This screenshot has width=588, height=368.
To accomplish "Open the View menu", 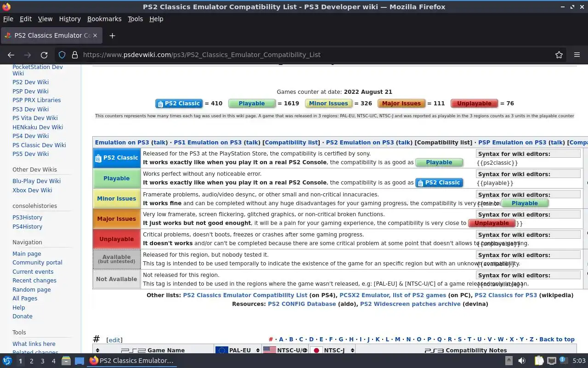I will point(45,19).
